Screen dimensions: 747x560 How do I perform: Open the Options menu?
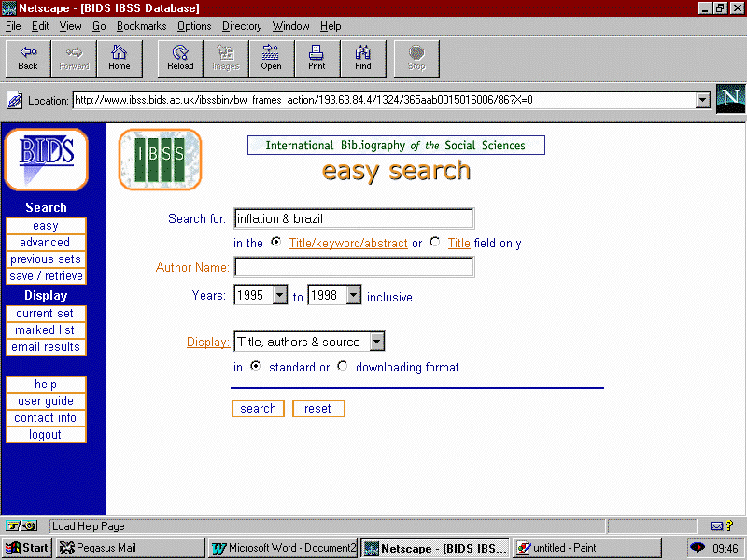[x=194, y=26]
